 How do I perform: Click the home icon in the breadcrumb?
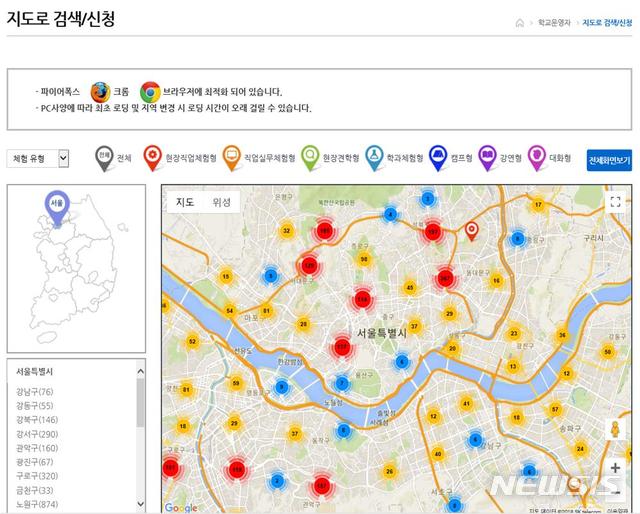(x=520, y=23)
